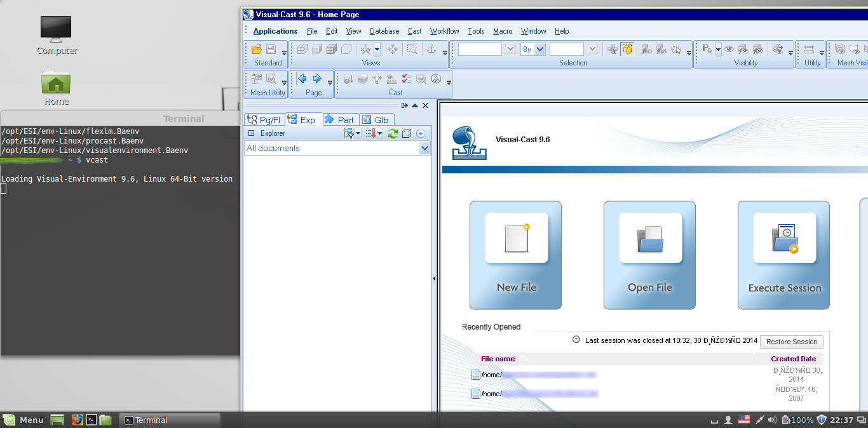Toggle the highlighted yellow box selection icon

(627, 49)
